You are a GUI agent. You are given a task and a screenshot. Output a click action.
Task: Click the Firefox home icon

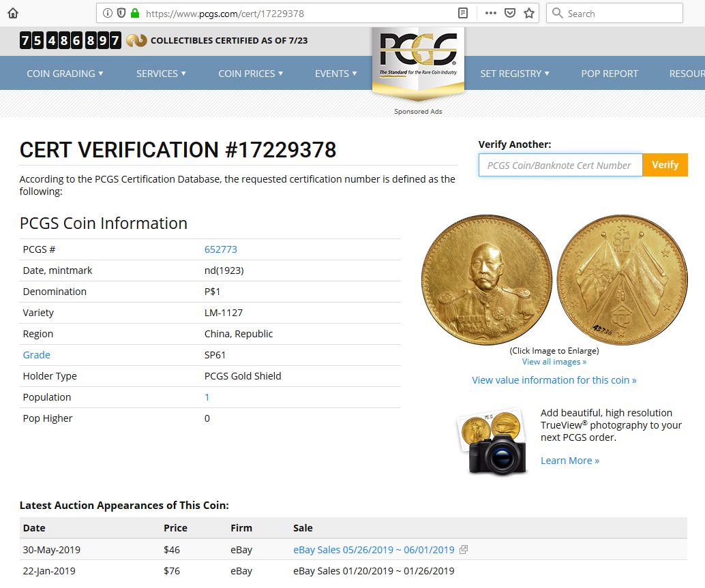13,13
